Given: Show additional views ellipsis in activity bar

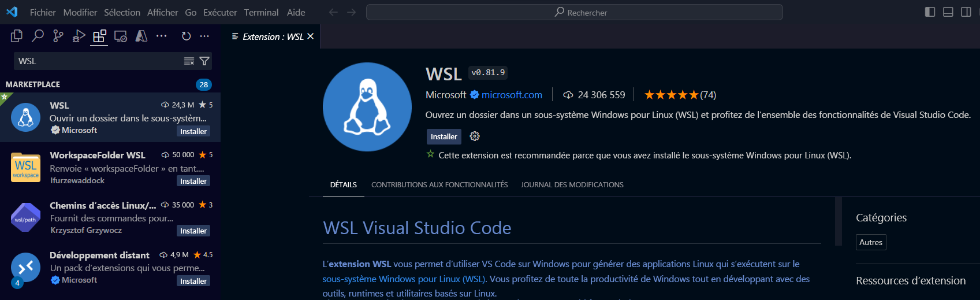Looking at the screenshot, I should click(x=162, y=36).
